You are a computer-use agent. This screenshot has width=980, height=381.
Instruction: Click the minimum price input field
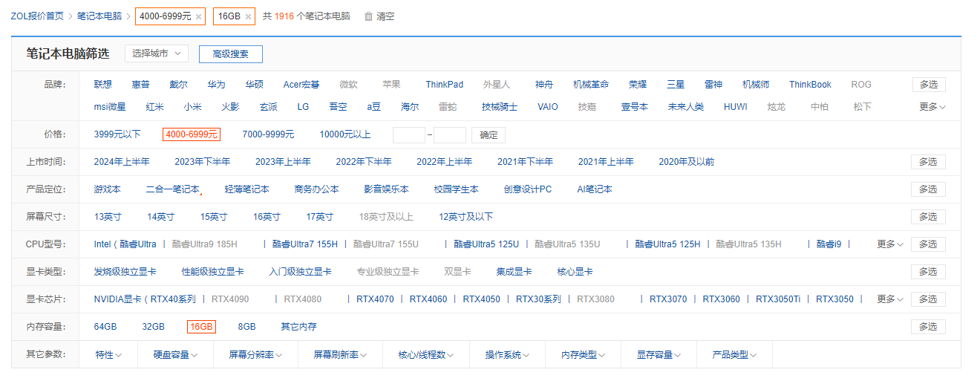(408, 135)
